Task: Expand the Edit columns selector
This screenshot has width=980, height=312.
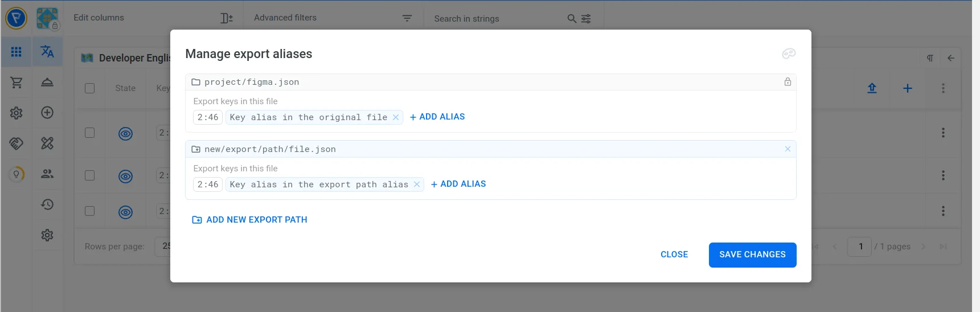Action: [x=153, y=18]
